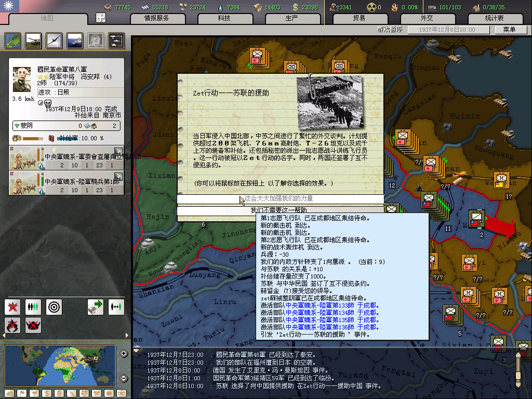Switch to the 外交 diplomacy tab

pos(426,18)
